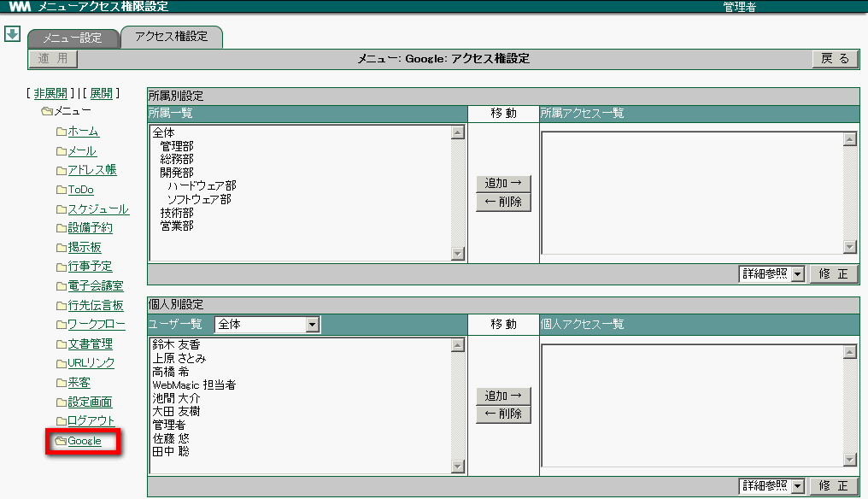Select ソフトウェア部 in department list

point(199,199)
